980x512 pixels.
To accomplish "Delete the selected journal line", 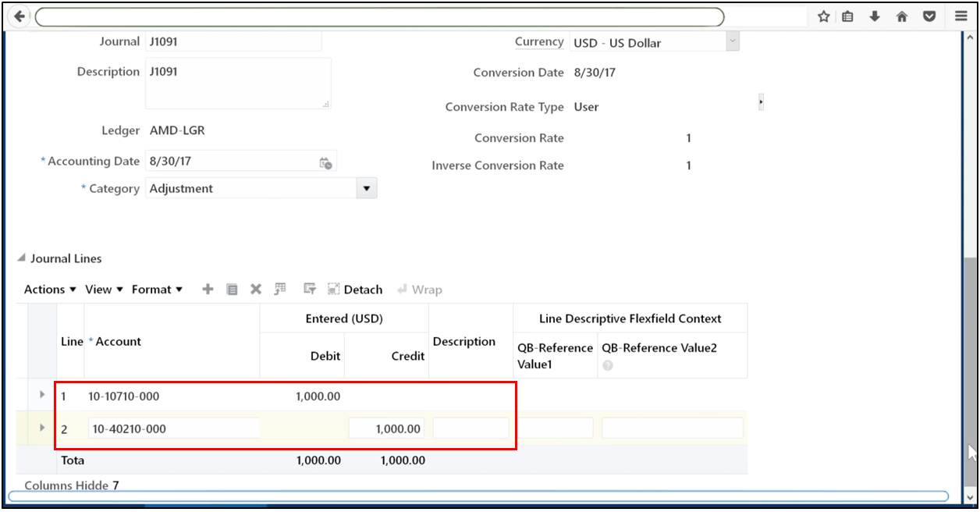I will [x=256, y=289].
